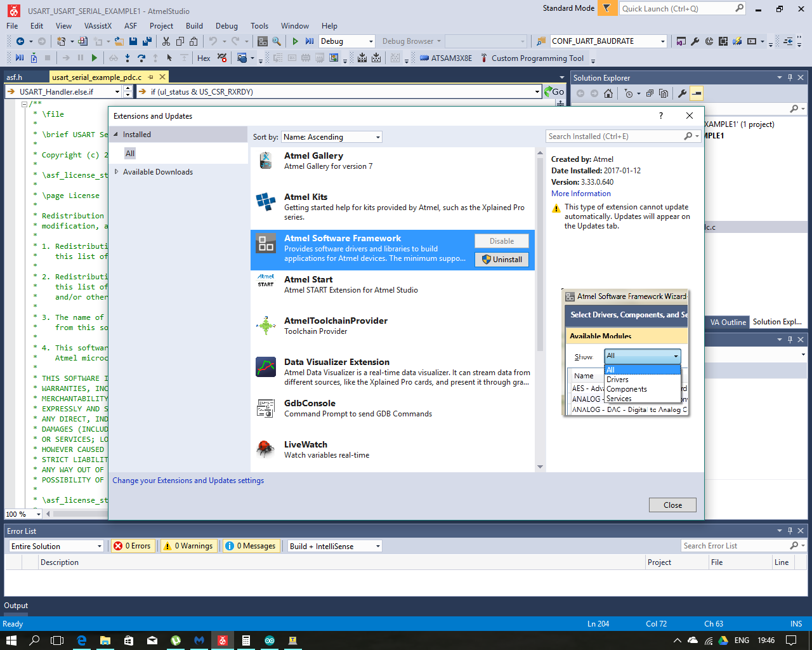This screenshot has width=812, height=650.
Task: Click the Data Visualizer Extension icon
Action: point(266,367)
